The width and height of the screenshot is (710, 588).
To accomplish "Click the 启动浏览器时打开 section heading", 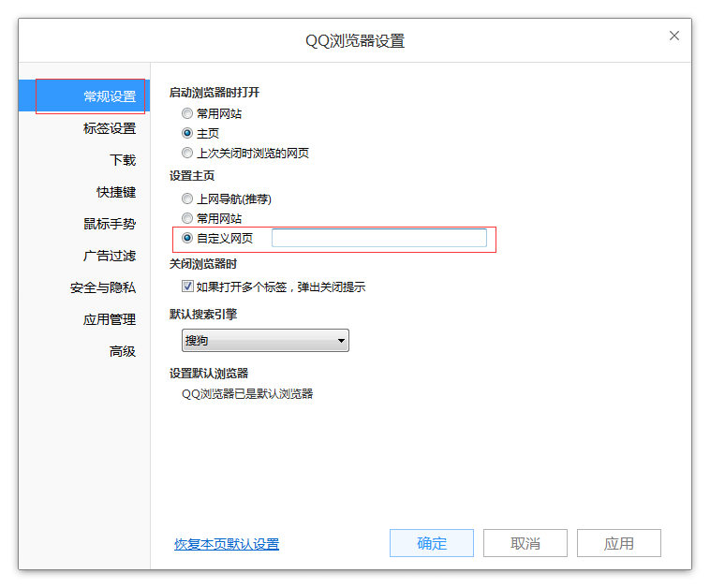I will [x=214, y=93].
